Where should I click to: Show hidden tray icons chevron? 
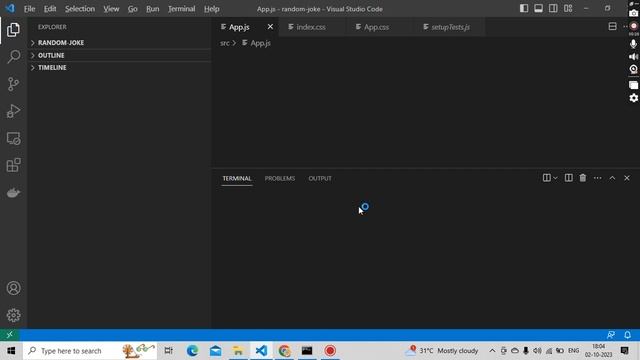492,351
